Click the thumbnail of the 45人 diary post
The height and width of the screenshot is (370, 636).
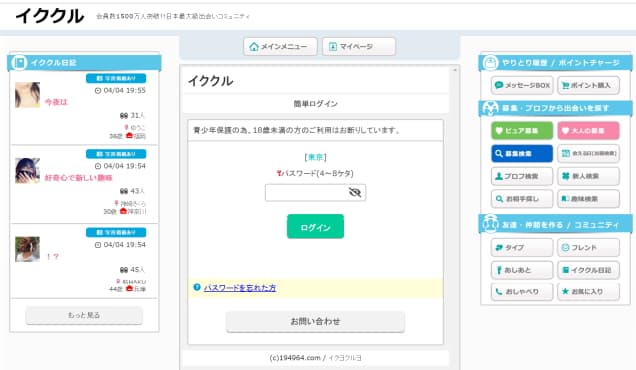pos(28,249)
